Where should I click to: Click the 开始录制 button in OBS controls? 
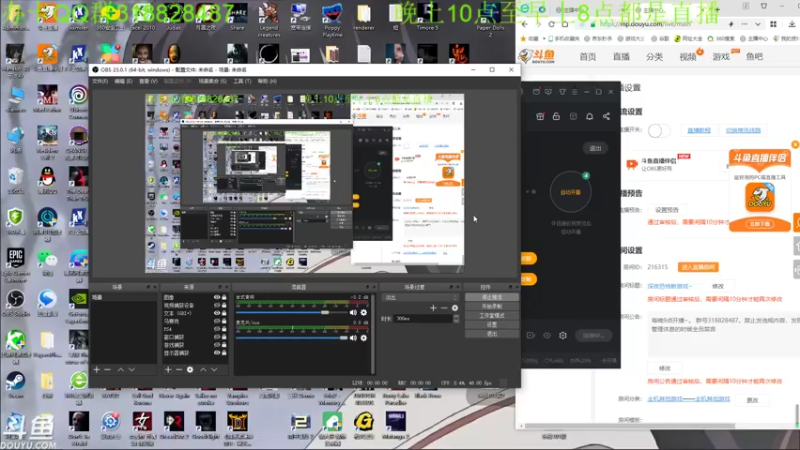492,306
